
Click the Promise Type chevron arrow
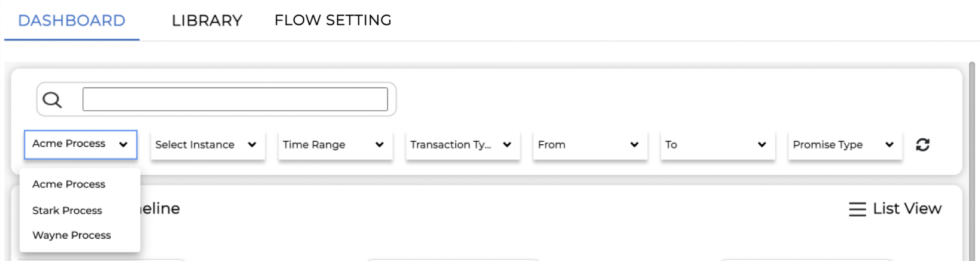(x=889, y=144)
